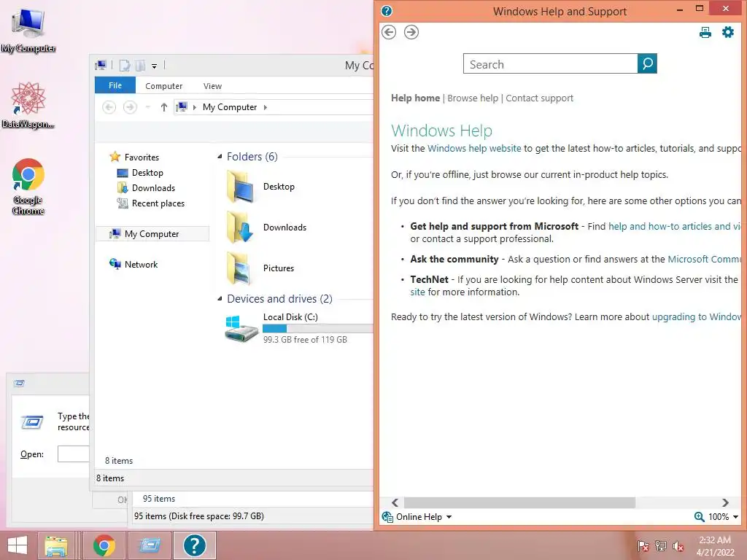This screenshot has height=560, width=747.
Task: Open Chrome from the taskbar
Action: (x=104, y=545)
